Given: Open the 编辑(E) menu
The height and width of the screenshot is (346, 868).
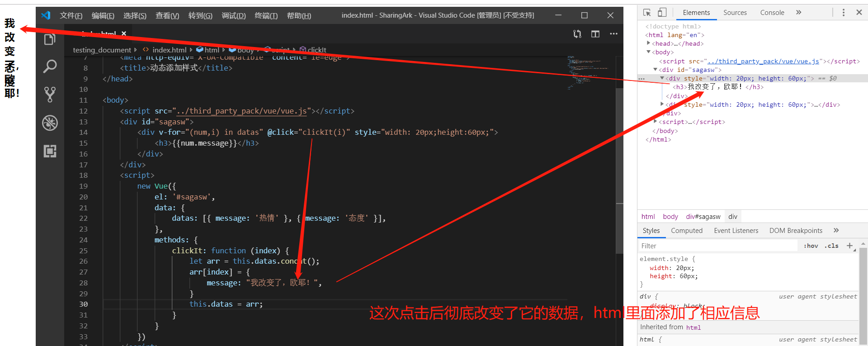Looking at the screenshot, I should tap(103, 15).
